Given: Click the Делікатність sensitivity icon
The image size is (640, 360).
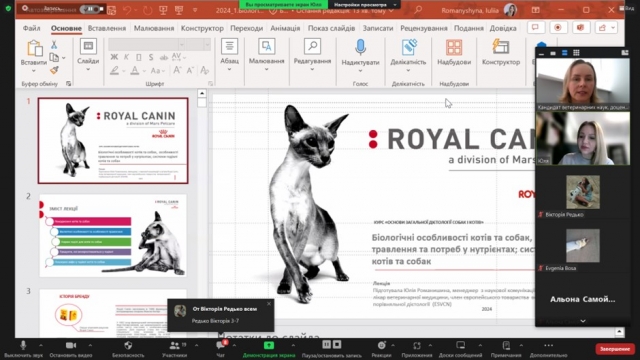Looking at the screenshot, I should [x=408, y=47].
